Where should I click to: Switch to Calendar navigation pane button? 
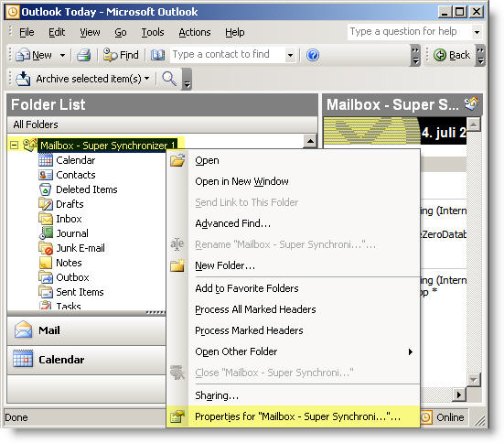(x=86, y=360)
